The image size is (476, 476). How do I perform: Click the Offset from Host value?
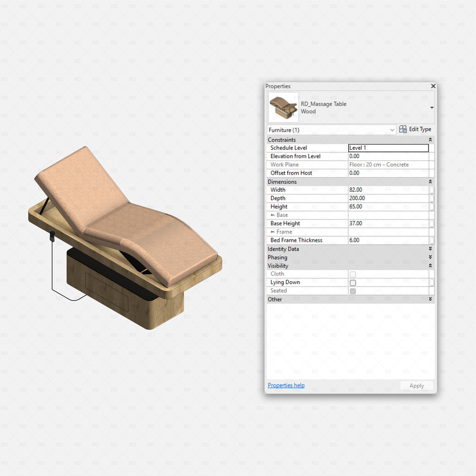(388, 173)
